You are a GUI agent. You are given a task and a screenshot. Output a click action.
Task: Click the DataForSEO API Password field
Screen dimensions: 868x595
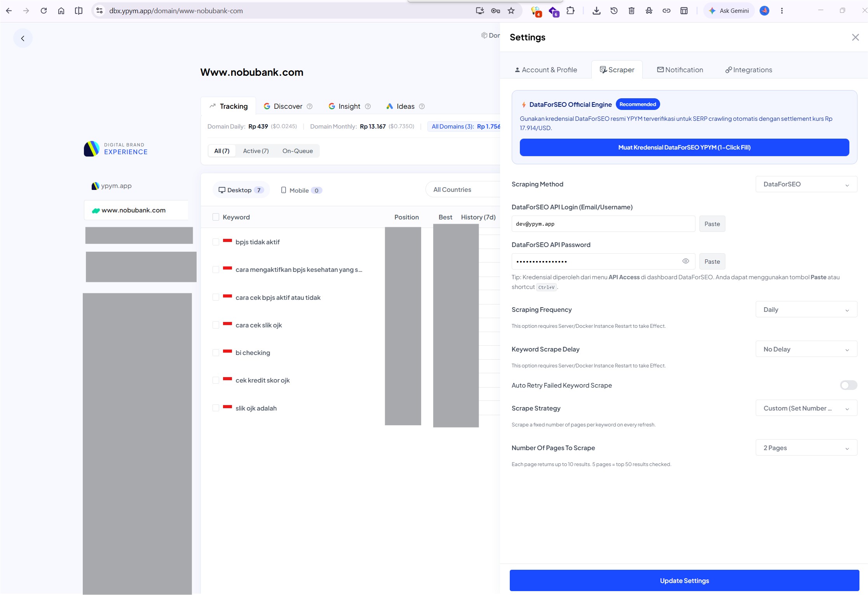(603, 262)
